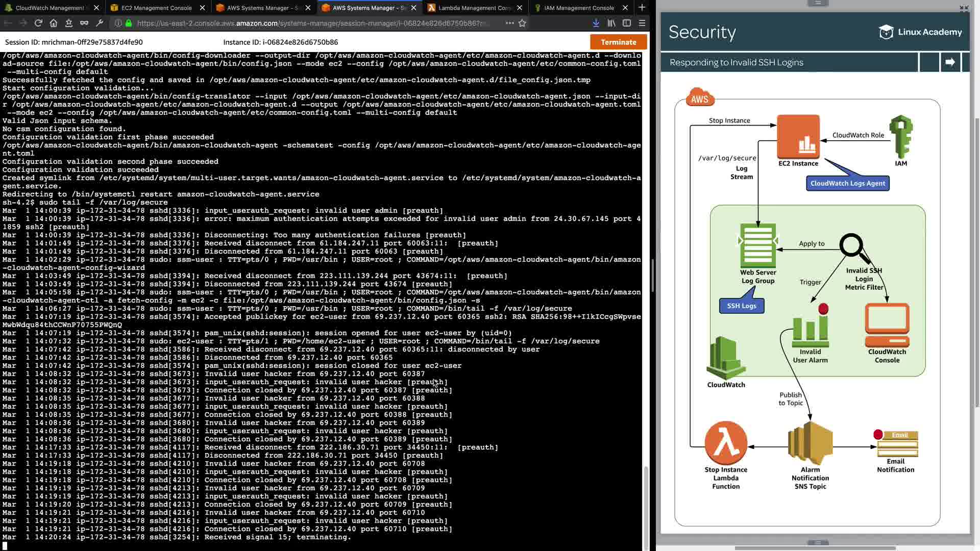Reload the current browser page

[38, 23]
